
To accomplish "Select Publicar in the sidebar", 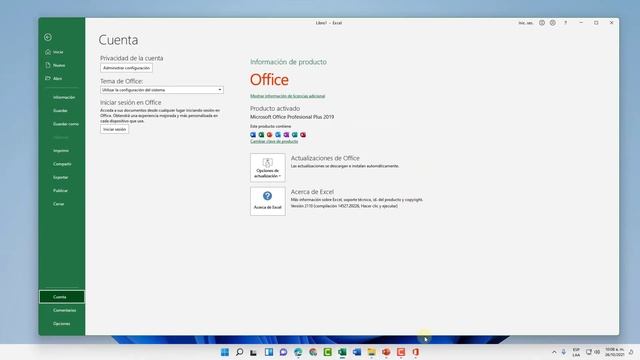I will pos(60,191).
